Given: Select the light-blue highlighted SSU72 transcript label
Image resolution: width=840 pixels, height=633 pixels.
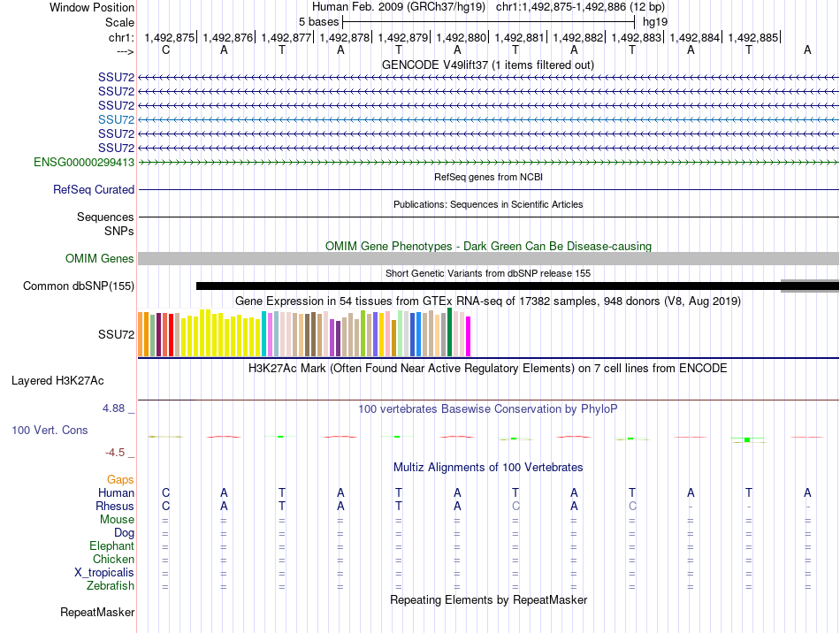Looking at the screenshot, I should 116,119.
